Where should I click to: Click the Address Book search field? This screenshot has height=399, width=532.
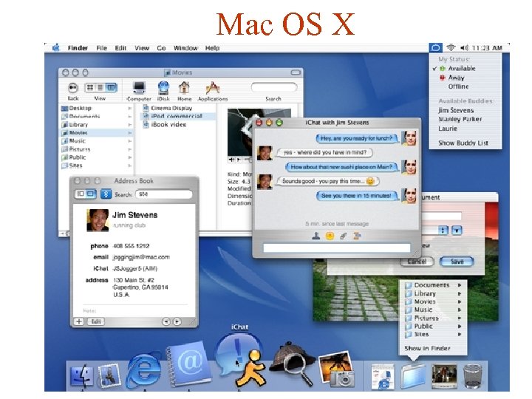point(164,194)
